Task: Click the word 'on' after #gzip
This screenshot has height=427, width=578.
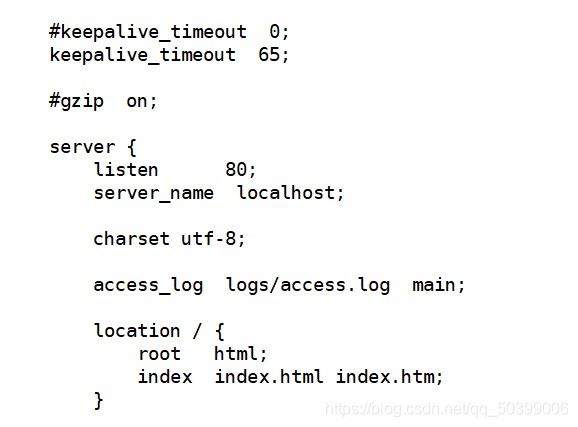Action: (137, 101)
